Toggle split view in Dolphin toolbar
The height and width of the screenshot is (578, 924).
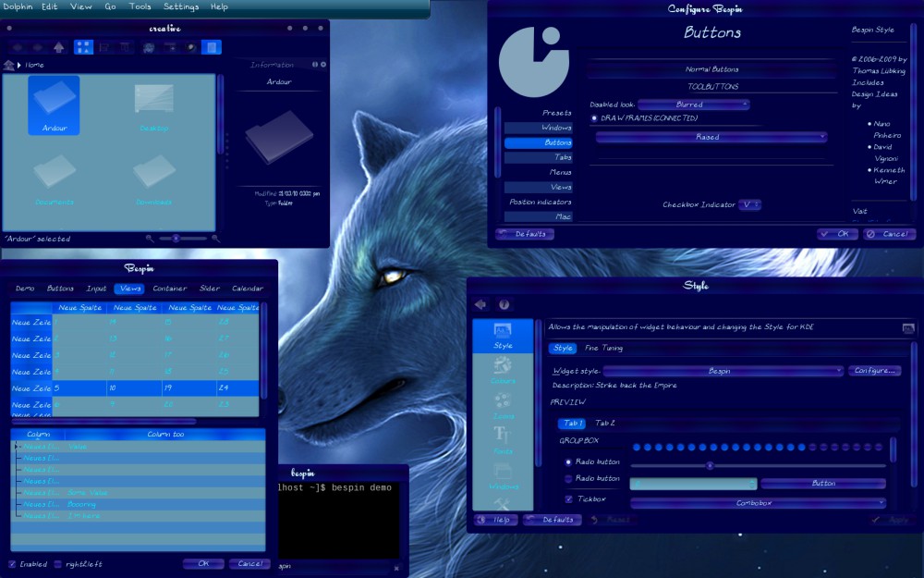pyautogui.click(x=170, y=47)
